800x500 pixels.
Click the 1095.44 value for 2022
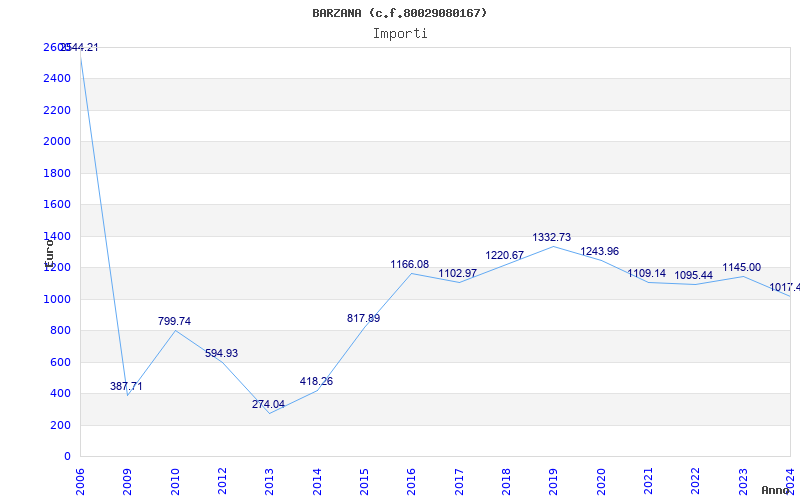click(x=693, y=276)
